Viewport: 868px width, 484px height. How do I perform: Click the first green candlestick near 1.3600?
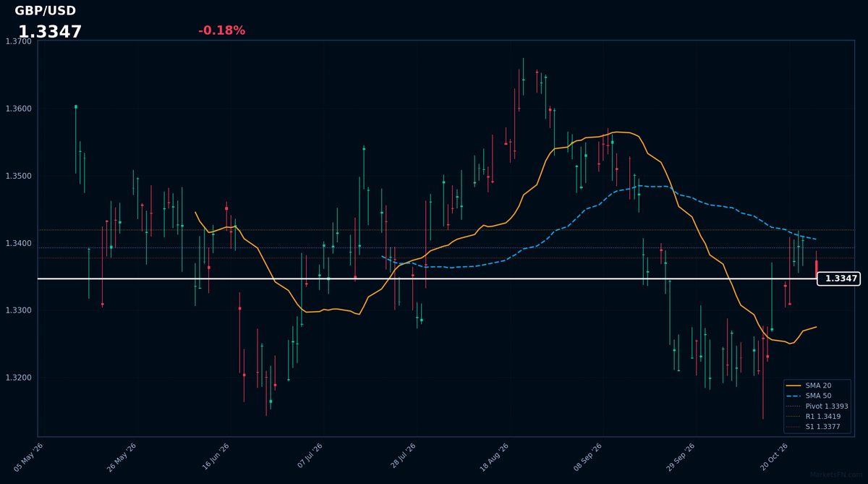pos(75,140)
